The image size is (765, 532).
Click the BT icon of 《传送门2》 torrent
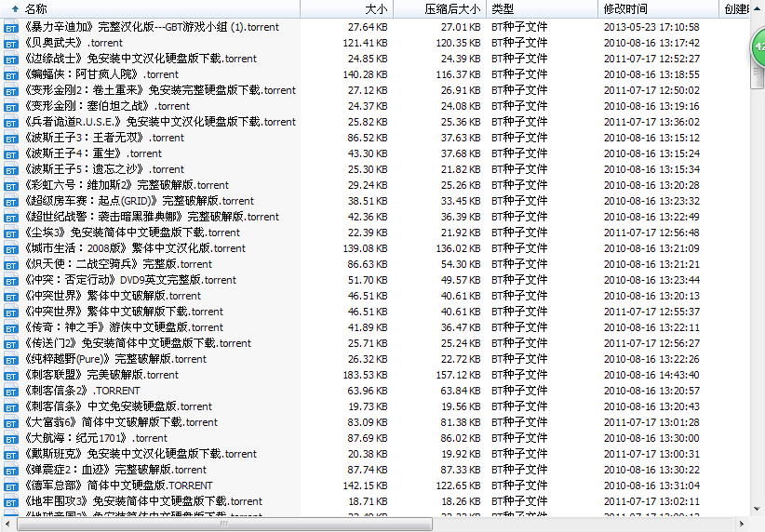click(11, 343)
